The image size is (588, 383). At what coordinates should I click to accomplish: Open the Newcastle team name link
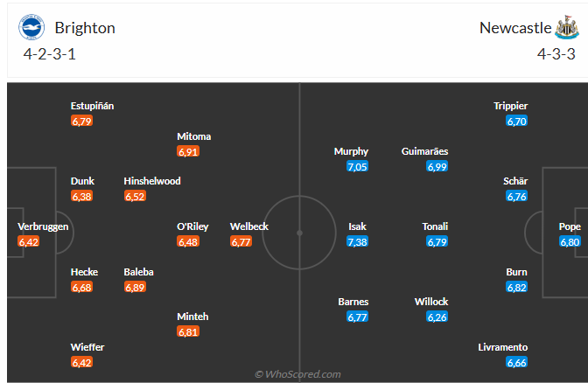pyautogui.click(x=515, y=28)
